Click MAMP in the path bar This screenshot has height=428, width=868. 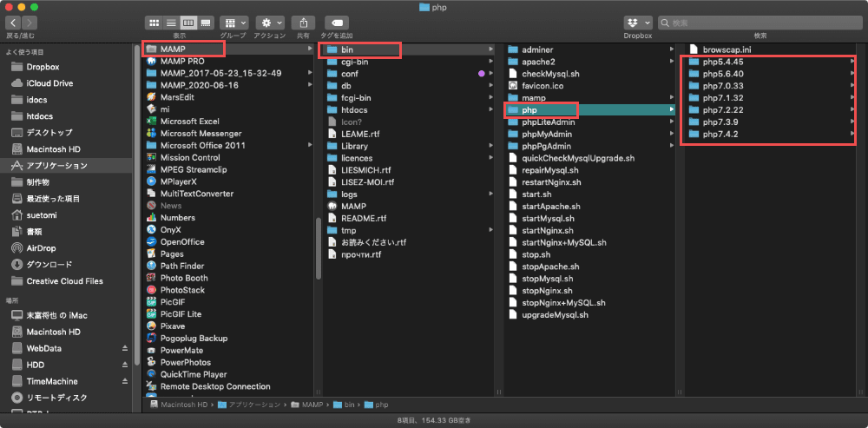click(308, 405)
